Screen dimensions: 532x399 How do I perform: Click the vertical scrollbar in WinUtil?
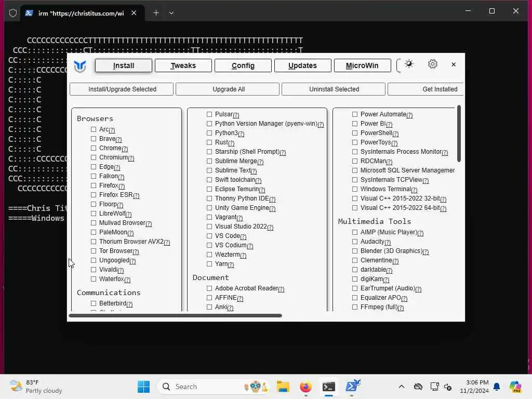(x=459, y=134)
